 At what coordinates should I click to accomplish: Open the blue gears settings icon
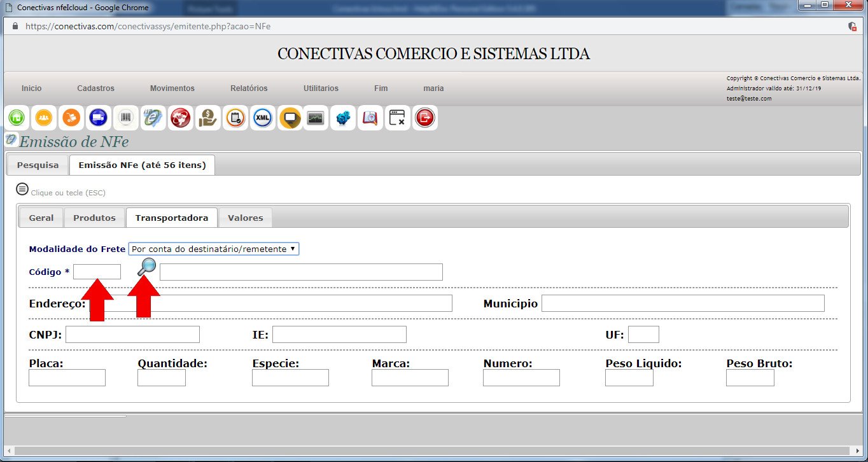[344, 118]
